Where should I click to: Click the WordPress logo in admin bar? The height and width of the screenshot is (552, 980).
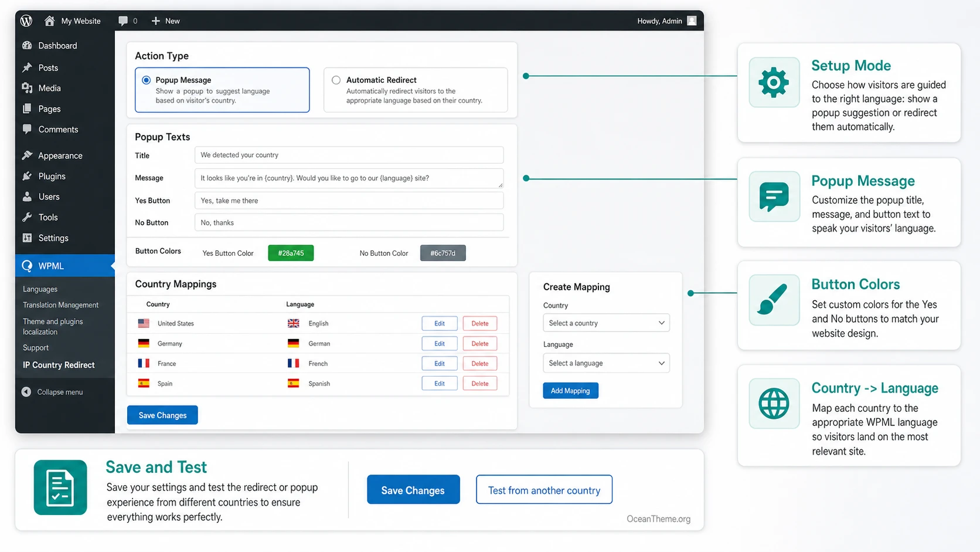(x=26, y=21)
